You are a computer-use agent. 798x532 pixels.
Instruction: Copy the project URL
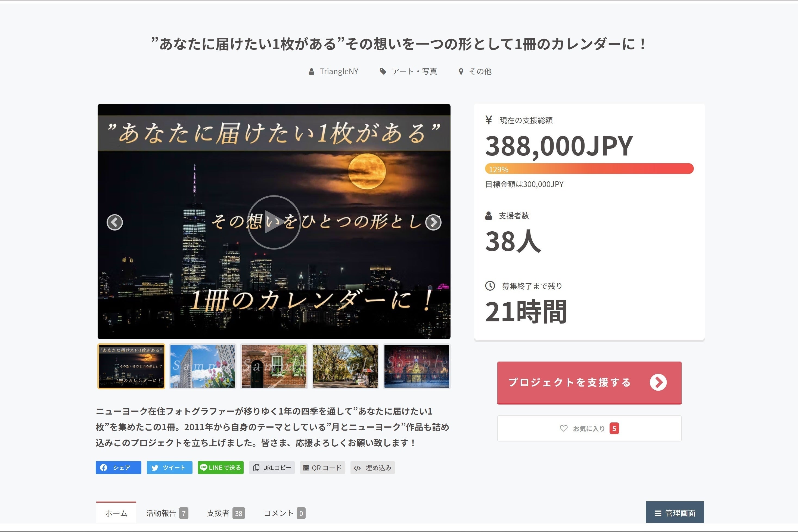click(272, 468)
